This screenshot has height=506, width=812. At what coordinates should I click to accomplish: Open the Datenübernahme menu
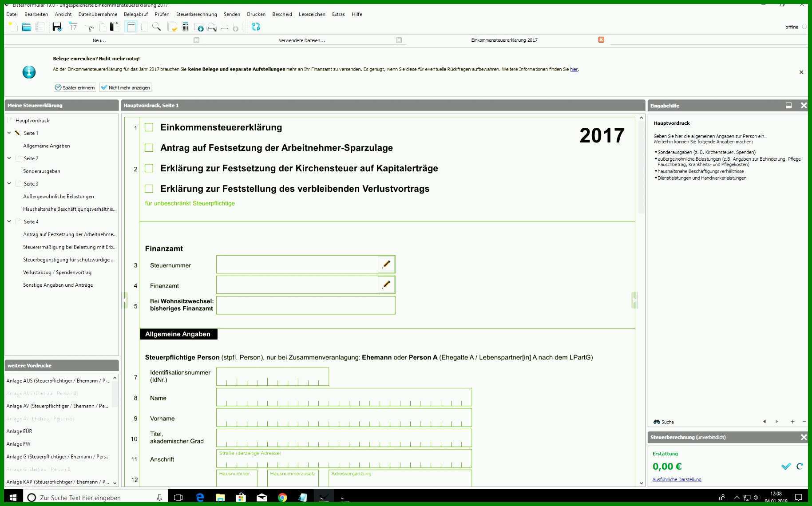tap(98, 14)
